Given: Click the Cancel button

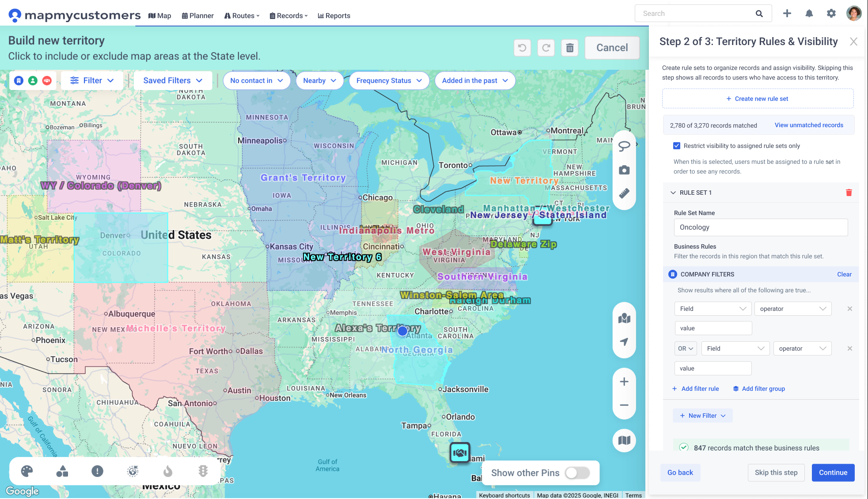Looking at the screenshot, I should [612, 48].
